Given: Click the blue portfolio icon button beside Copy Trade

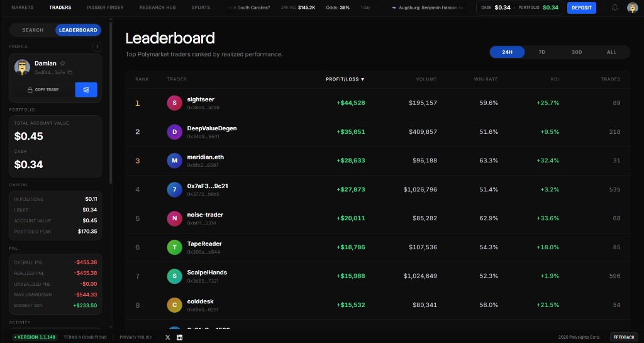Looking at the screenshot, I should (86, 89).
